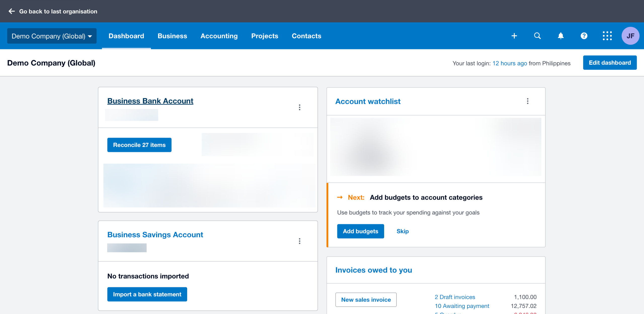Click the 1,100.00 draft invoices amount
Viewport: 644px width, 314px height.
[525, 297]
